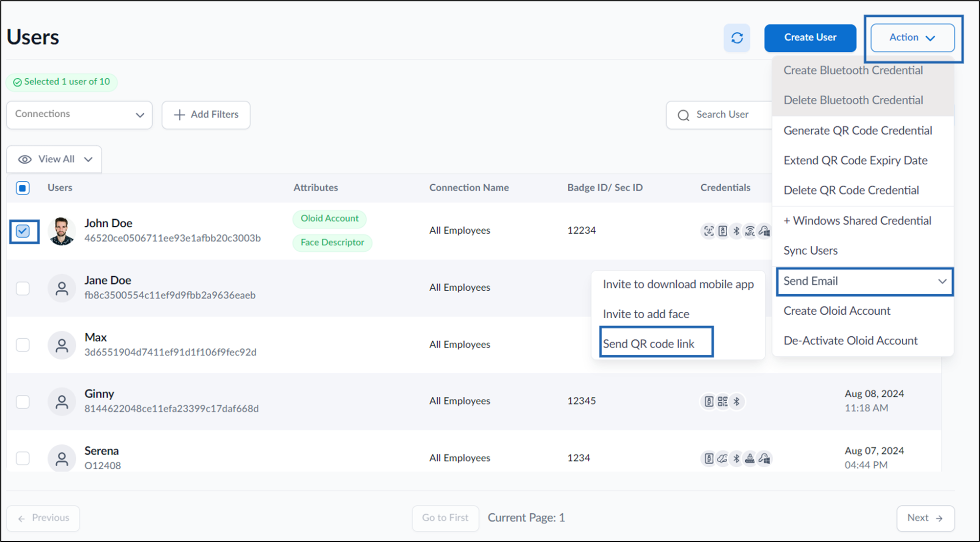Check Serena's row checkbox

[22, 458]
